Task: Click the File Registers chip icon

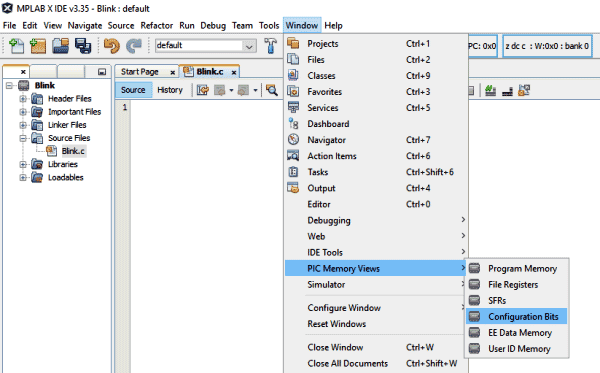Action: click(474, 284)
